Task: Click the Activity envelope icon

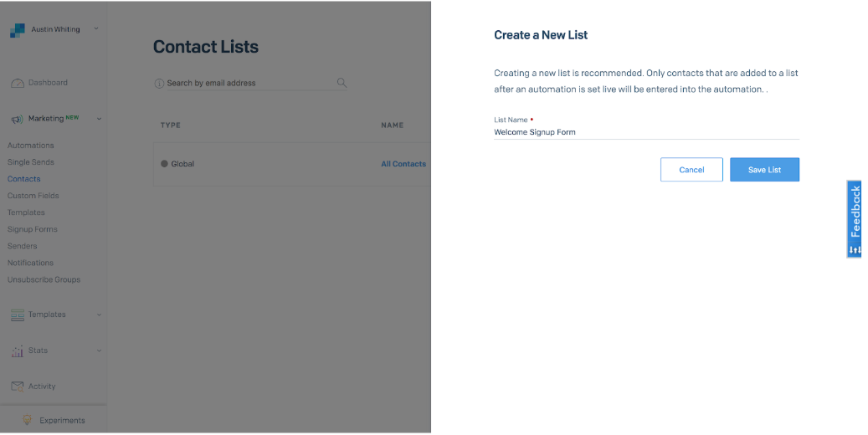Action: [17, 386]
